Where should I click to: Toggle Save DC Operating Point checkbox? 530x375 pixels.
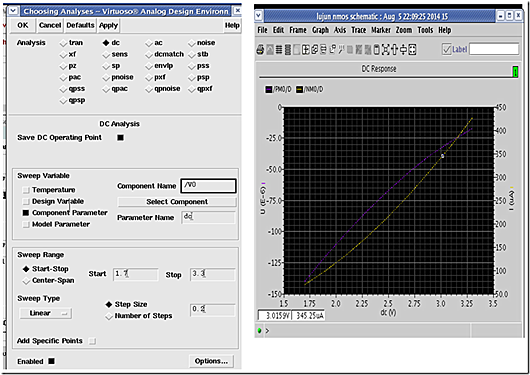(120, 138)
